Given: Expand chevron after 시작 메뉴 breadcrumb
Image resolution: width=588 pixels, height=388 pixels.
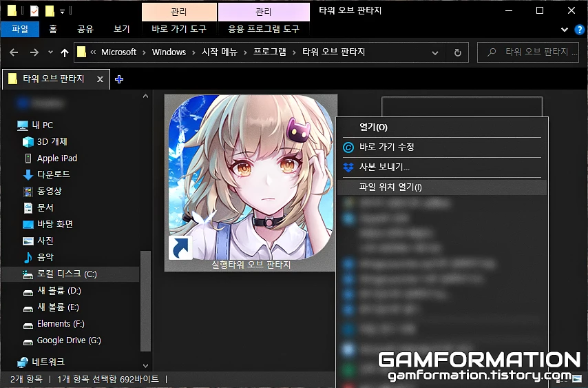Looking at the screenshot, I should [x=245, y=52].
